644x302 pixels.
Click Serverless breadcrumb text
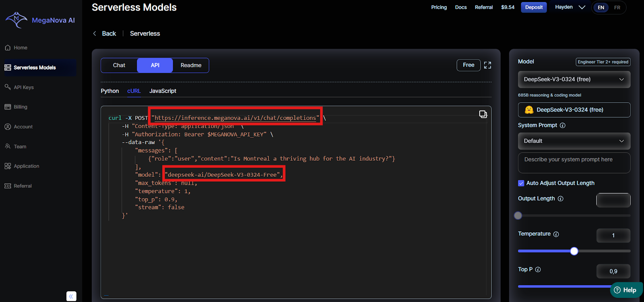(145, 33)
